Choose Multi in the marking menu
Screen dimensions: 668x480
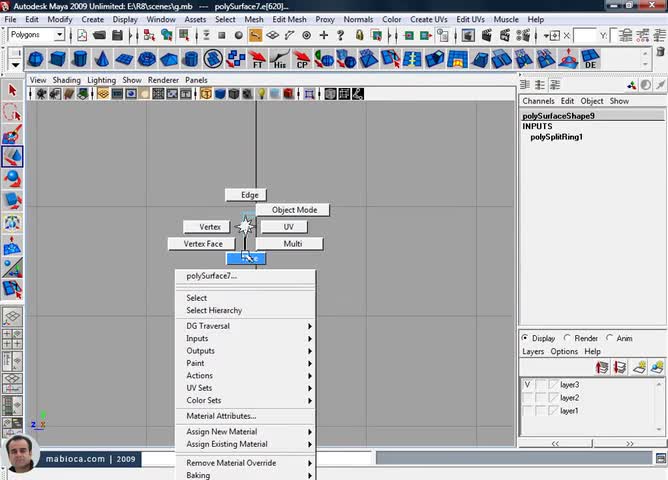click(290, 244)
